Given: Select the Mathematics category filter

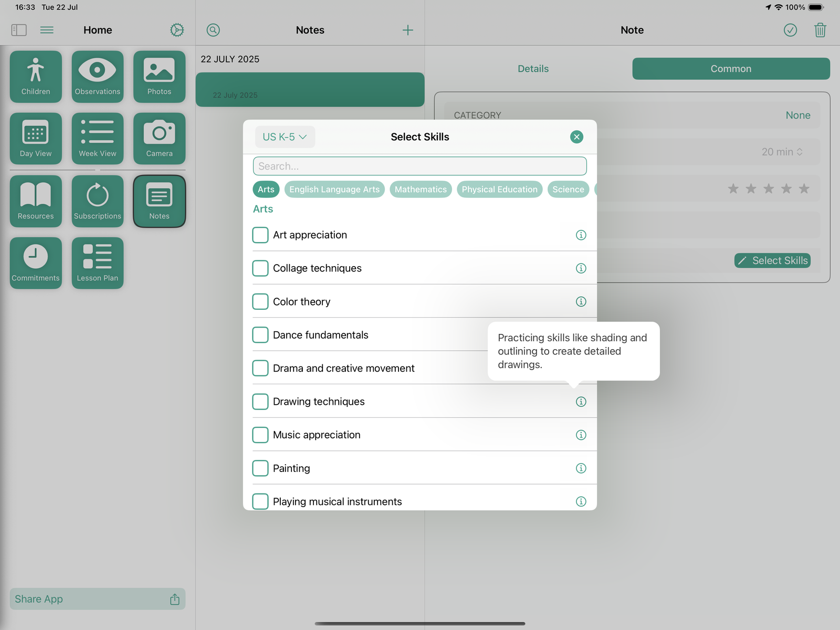Looking at the screenshot, I should tap(420, 189).
